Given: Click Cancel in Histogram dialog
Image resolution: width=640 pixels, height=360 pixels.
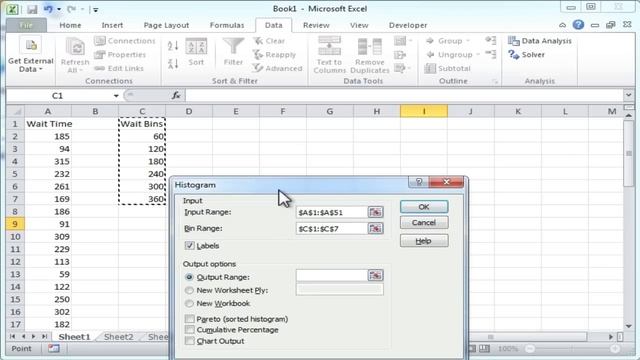Looking at the screenshot, I should coord(424,222).
